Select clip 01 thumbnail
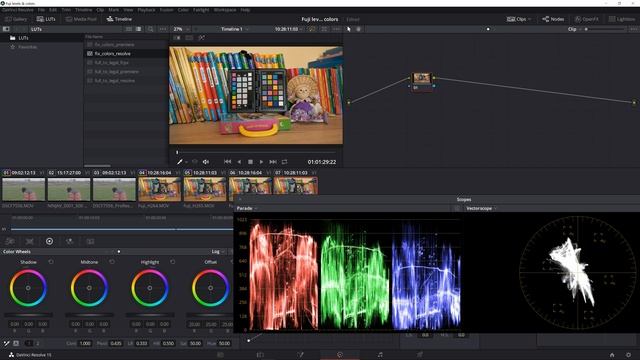The image size is (640, 360). tap(24, 189)
